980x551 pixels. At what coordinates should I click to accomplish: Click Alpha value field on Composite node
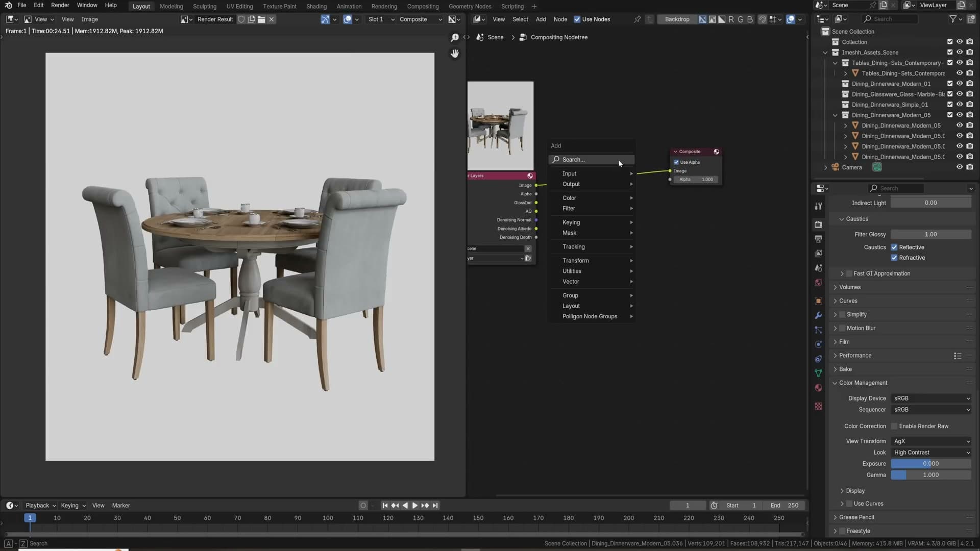point(696,180)
